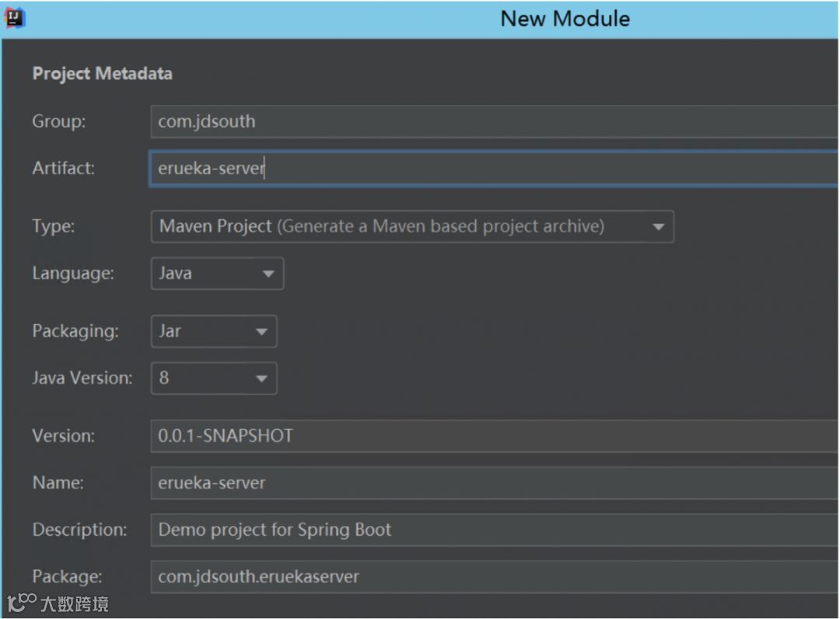
Task: Open the Packaging dropdown showing Jar
Action: [x=213, y=331]
